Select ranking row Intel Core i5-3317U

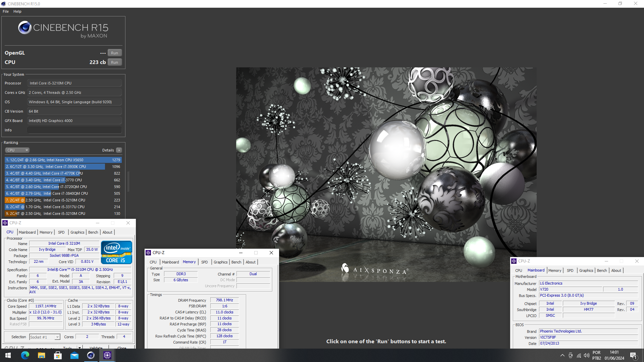(63, 207)
